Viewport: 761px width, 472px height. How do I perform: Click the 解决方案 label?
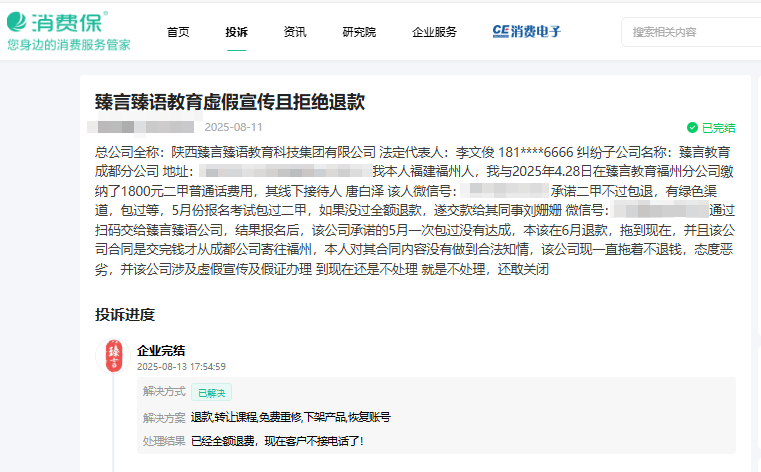164,417
